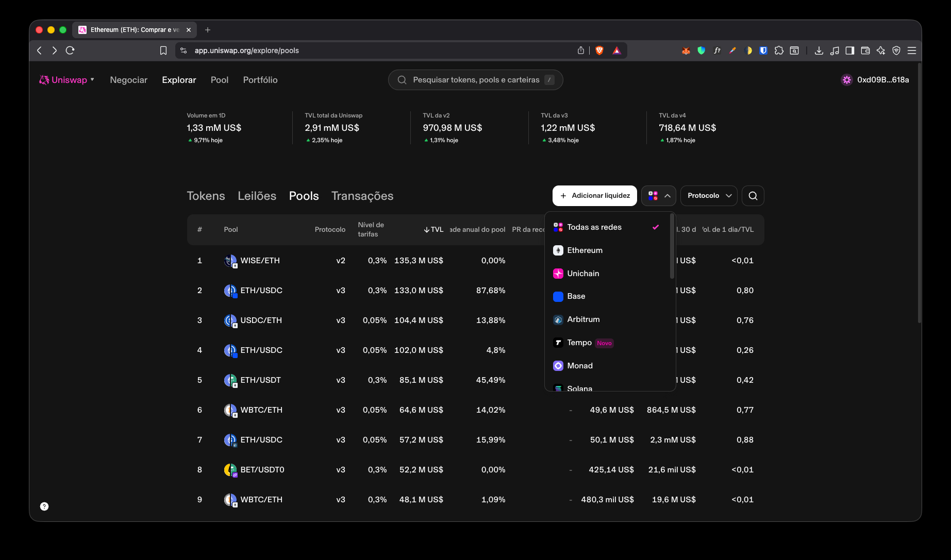Go back in browser

click(39, 50)
